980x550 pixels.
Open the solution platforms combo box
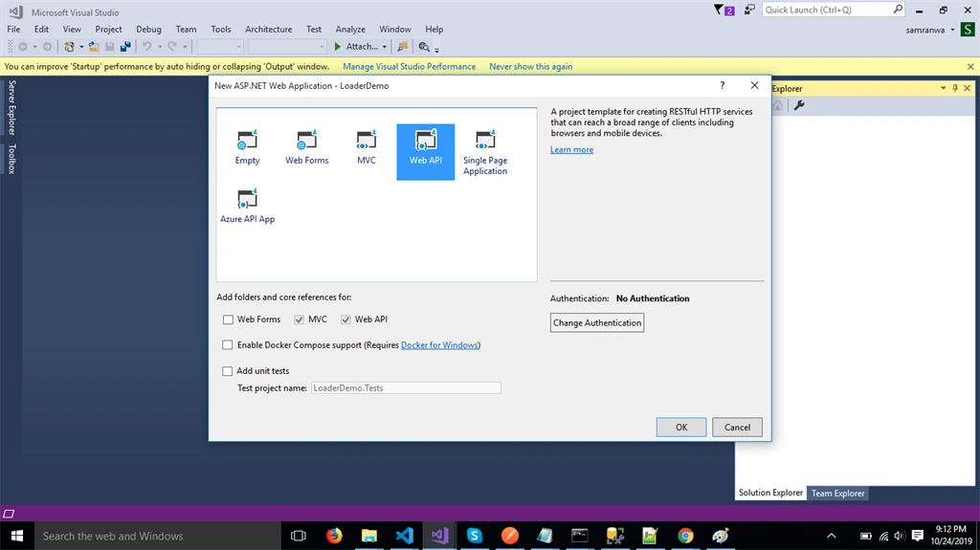click(x=287, y=47)
